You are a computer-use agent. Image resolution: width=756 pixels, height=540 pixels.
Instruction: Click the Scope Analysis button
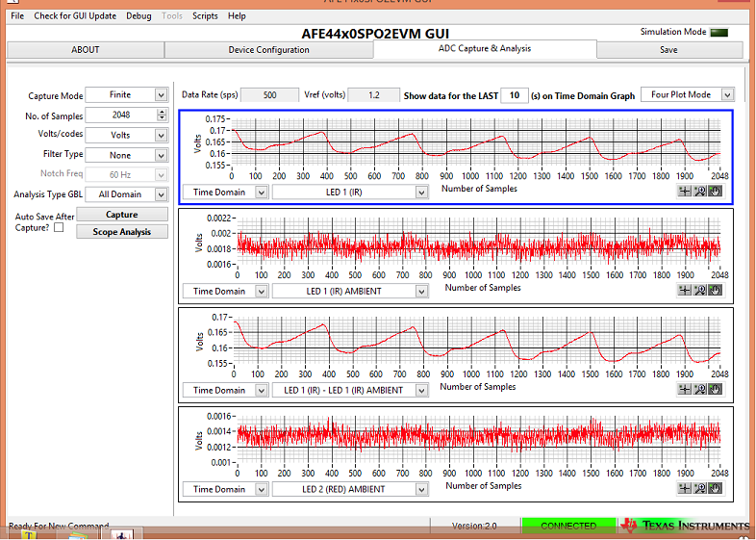[122, 232]
